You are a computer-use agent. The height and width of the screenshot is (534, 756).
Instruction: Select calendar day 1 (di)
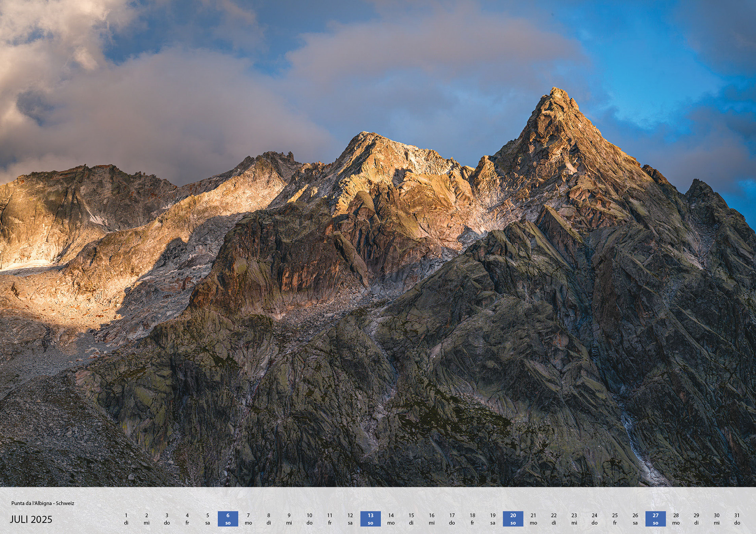click(x=126, y=519)
